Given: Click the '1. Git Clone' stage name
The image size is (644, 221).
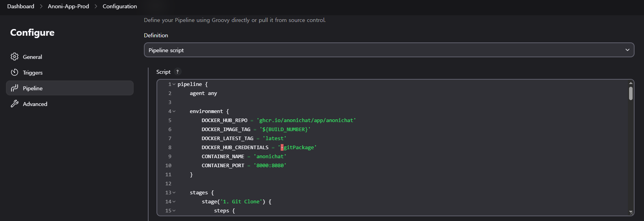Looking at the screenshot, I should (241, 202).
